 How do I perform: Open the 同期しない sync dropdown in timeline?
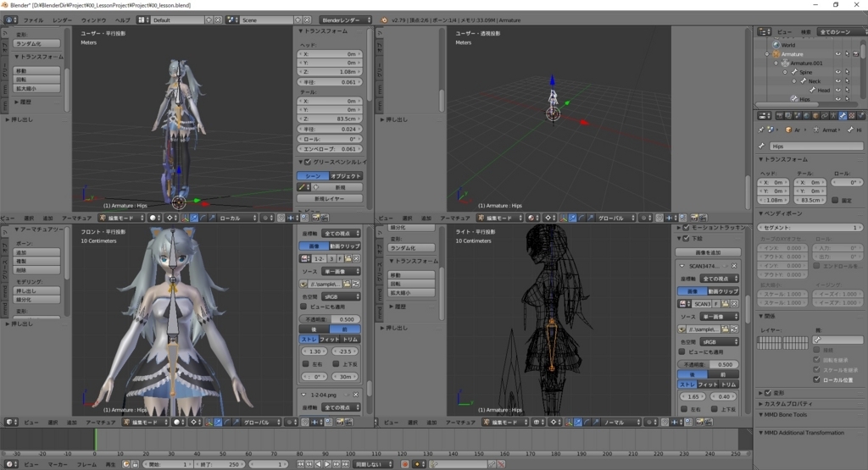[374, 464]
